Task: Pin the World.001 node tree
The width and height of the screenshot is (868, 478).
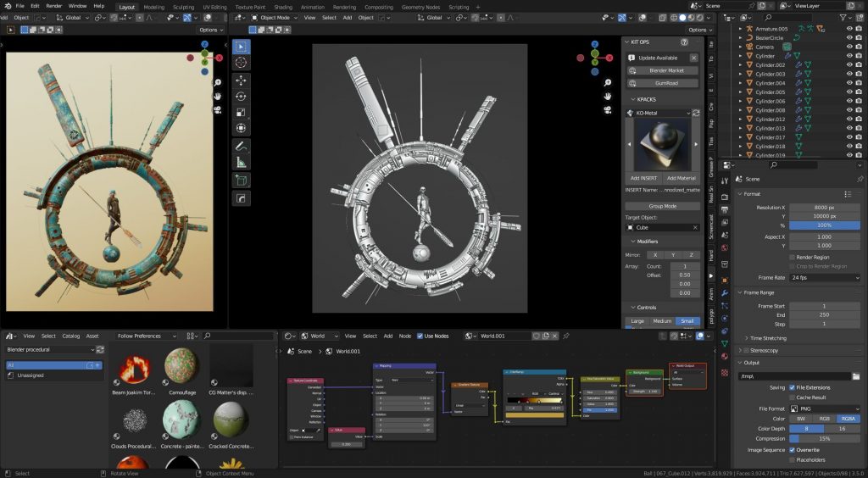Action: coord(565,336)
